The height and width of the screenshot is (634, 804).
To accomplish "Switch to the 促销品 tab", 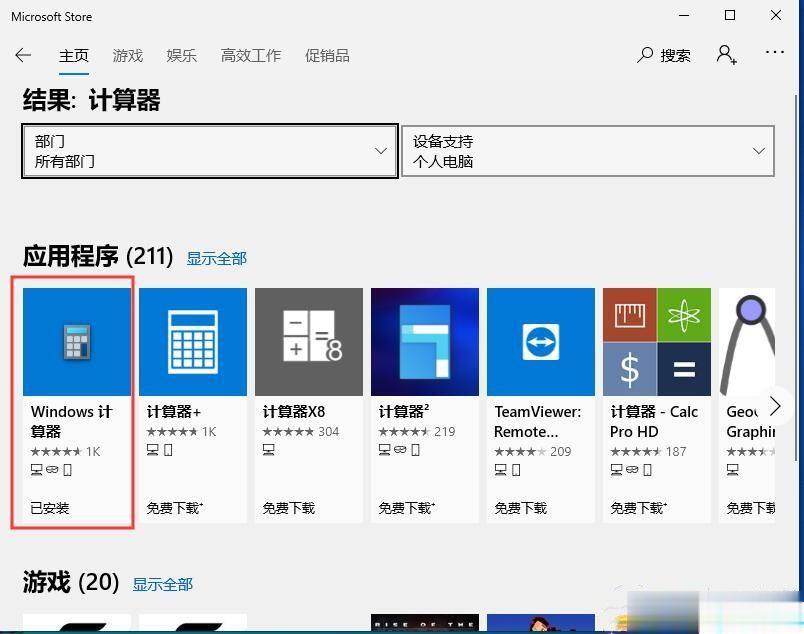I will pyautogui.click(x=327, y=55).
